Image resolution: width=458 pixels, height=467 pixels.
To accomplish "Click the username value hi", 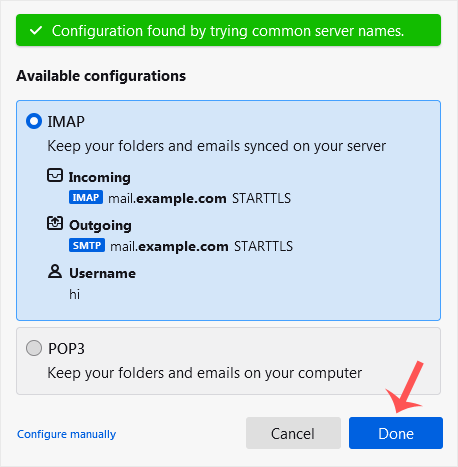I will click(x=75, y=294).
